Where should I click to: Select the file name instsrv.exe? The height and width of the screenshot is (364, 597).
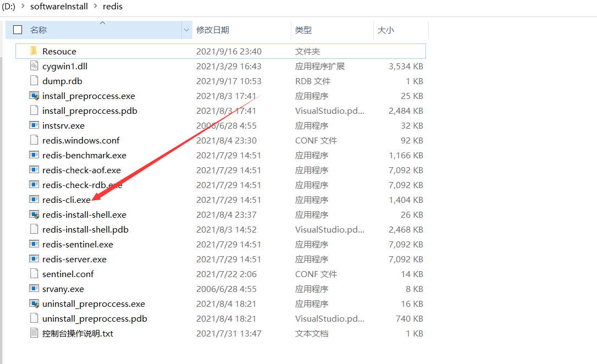(63, 126)
